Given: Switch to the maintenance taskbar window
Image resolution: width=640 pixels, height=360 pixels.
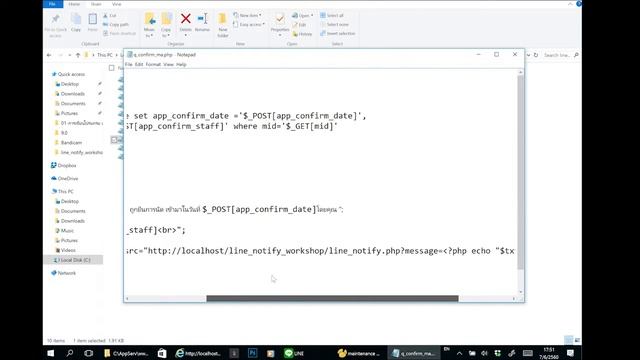Looking at the screenshot, I should point(360,353).
